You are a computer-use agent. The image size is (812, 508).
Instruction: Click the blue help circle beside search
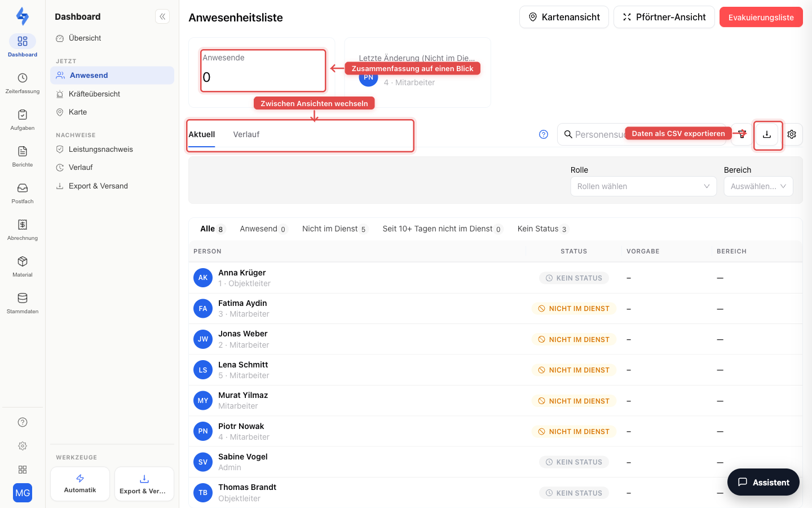tap(544, 134)
